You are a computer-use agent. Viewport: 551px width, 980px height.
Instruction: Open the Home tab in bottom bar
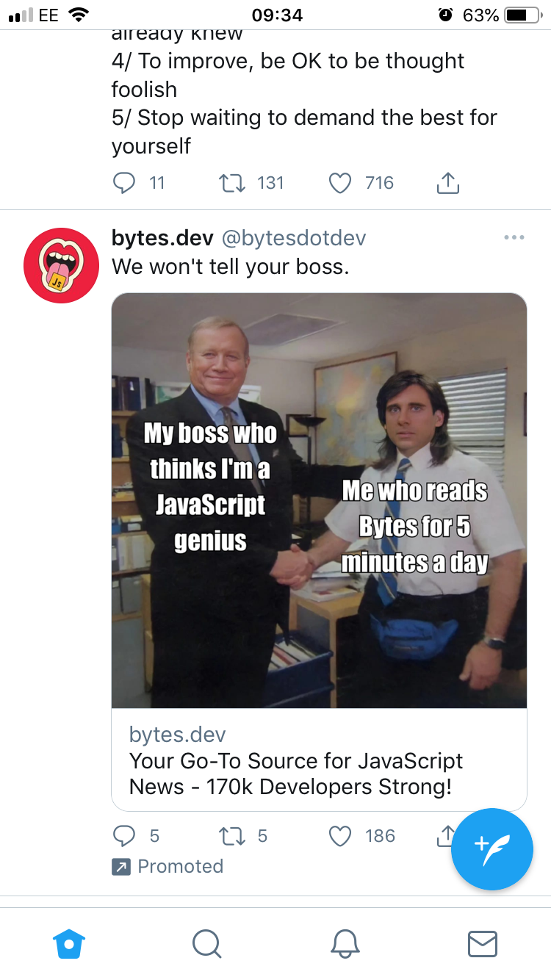69,943
